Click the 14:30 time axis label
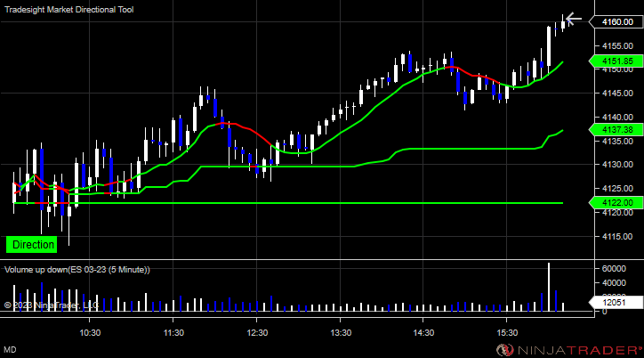The image size is (644, 358). click(x=423, y=332)
